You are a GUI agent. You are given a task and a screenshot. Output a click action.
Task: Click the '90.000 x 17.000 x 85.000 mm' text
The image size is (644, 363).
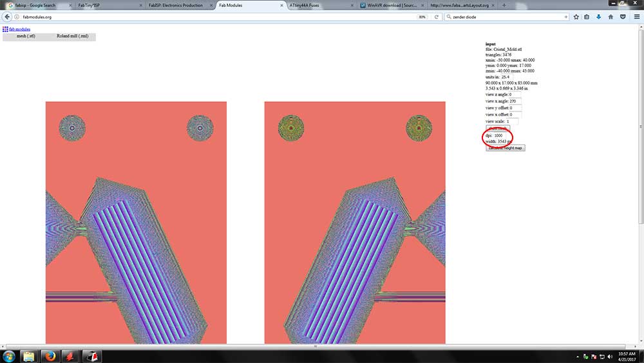point(511,83)
